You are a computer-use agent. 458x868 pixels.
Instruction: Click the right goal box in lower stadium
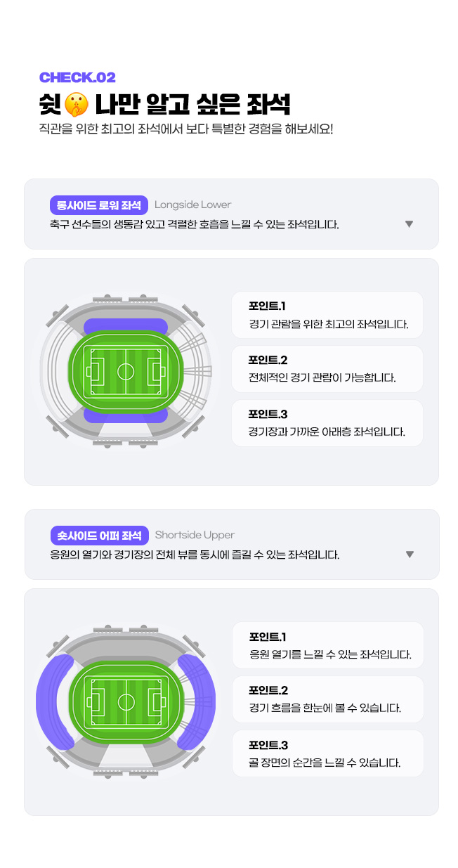[x=159, y=701]
